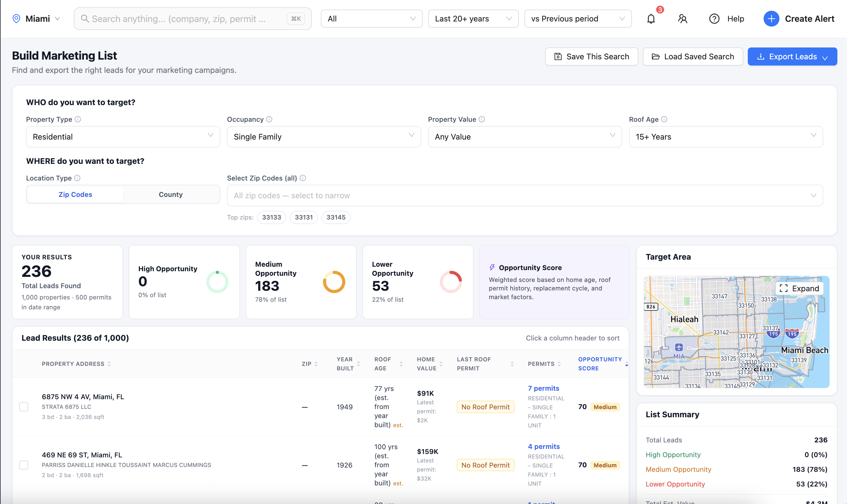
Task: Click the Roof Age info icon
Action: point(664,119)
